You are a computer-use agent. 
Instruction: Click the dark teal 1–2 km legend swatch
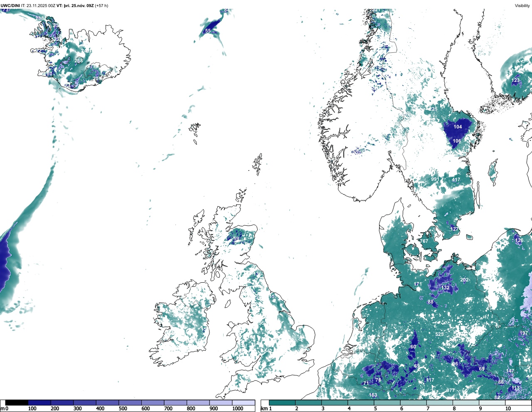[x=282, y=402]
